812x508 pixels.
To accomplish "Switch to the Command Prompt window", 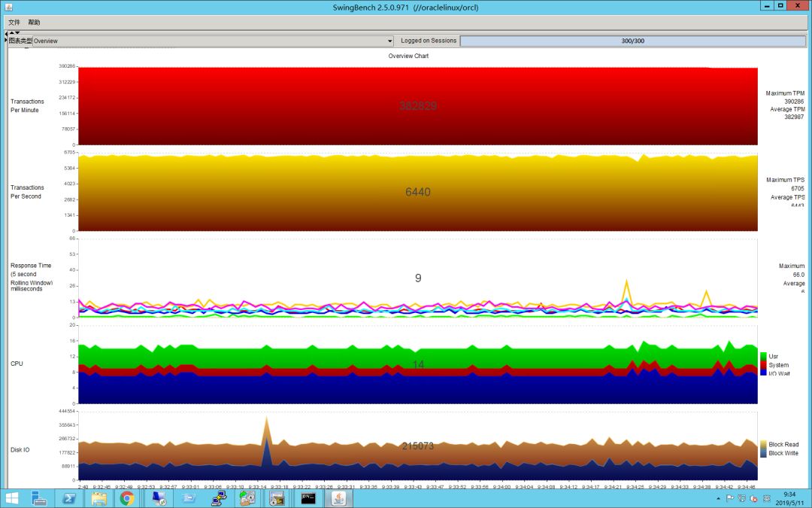I will [308, 497].
